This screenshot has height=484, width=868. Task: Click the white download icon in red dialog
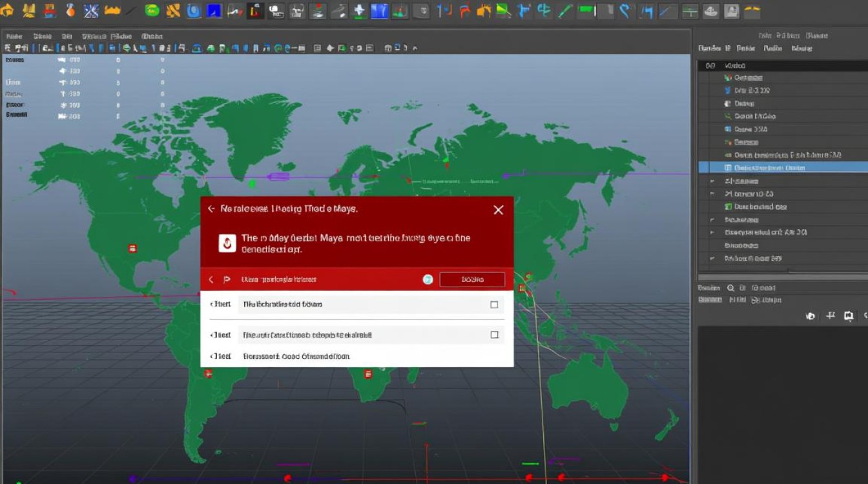tap(226, 243)
